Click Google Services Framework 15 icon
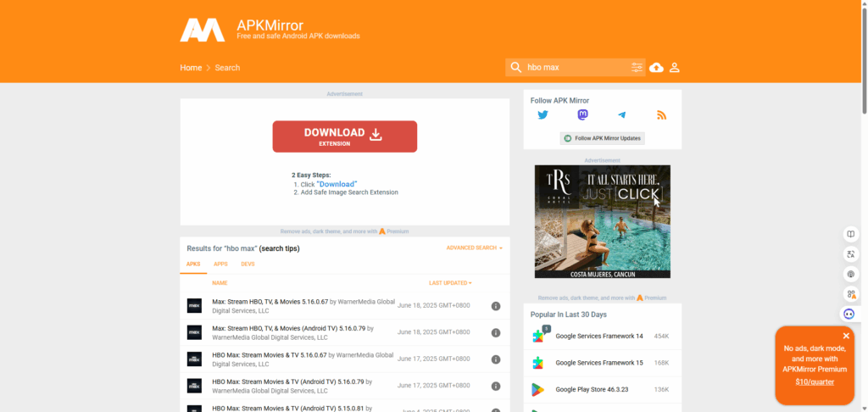The image size is (868, 412). (x=537, y=363)
